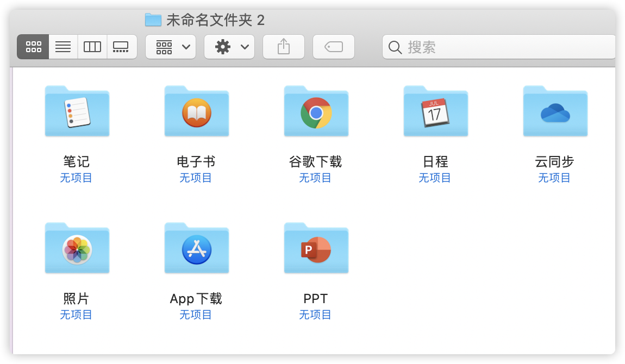Click the 日程 folder name label
625x364 pixels.
[435, 162]
